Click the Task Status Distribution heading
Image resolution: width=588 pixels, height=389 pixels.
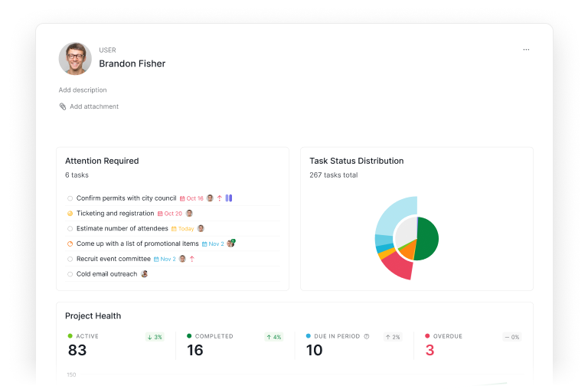tap(357, 161)
